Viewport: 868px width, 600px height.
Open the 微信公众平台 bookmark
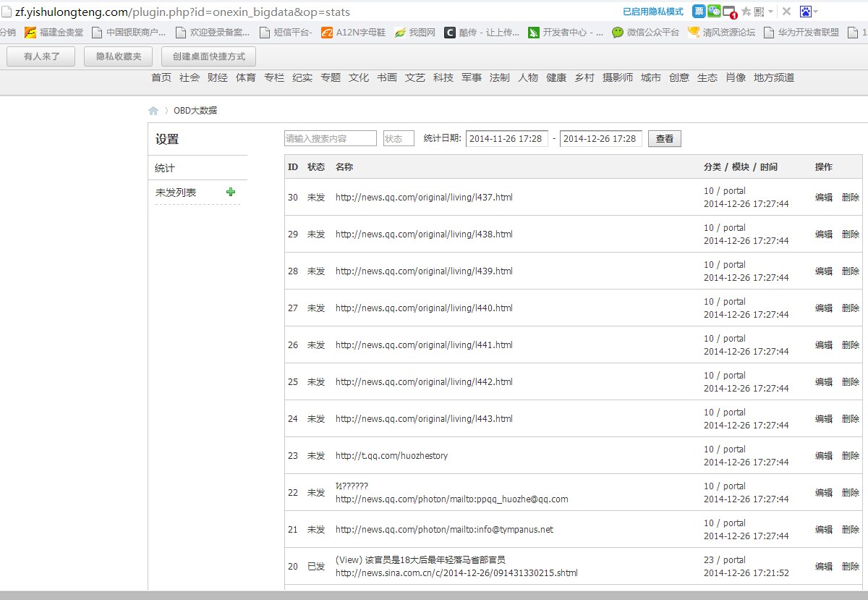[x=645, y=32]
